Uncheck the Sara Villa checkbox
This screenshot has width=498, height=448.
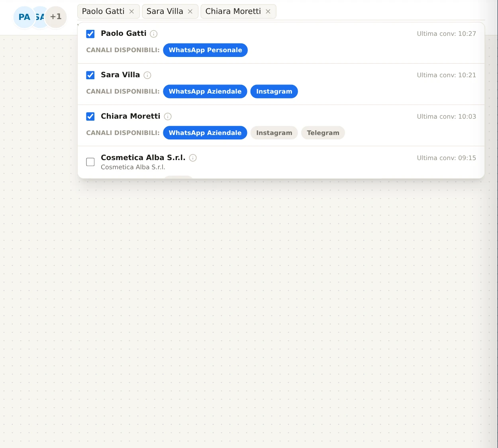[x=90, y=75]
